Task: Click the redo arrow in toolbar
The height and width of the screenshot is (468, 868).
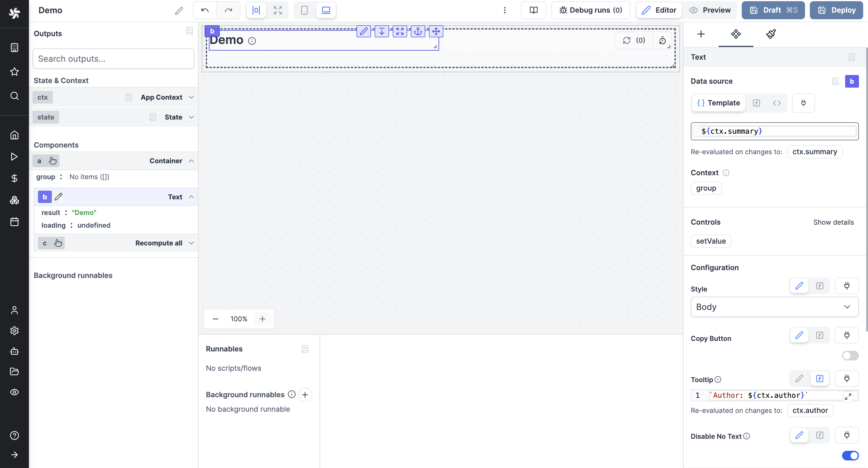Action: [x=228, y=10]
